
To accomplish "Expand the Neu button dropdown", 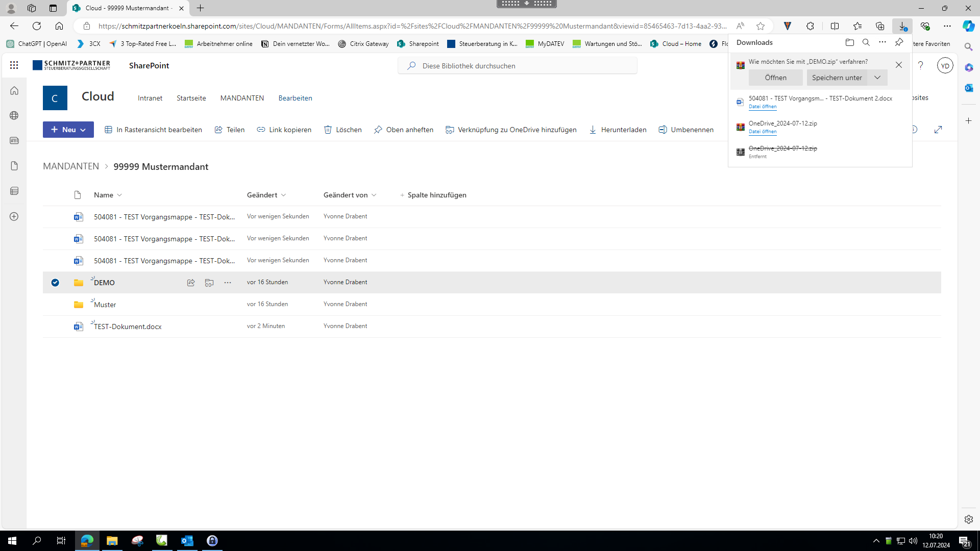I will pos(83,130).
